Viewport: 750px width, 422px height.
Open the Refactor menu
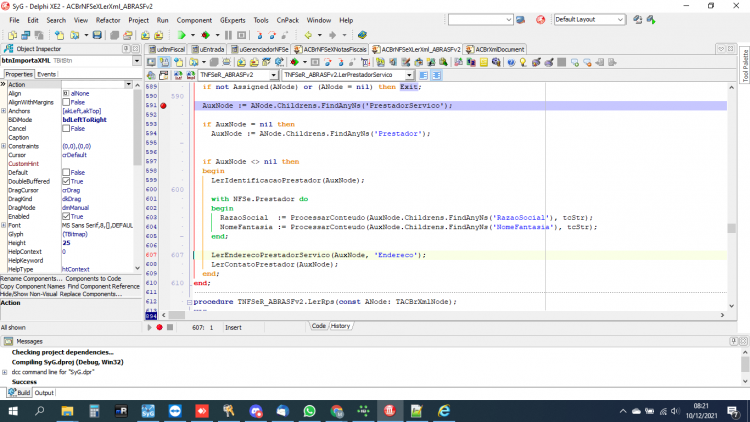108,20
